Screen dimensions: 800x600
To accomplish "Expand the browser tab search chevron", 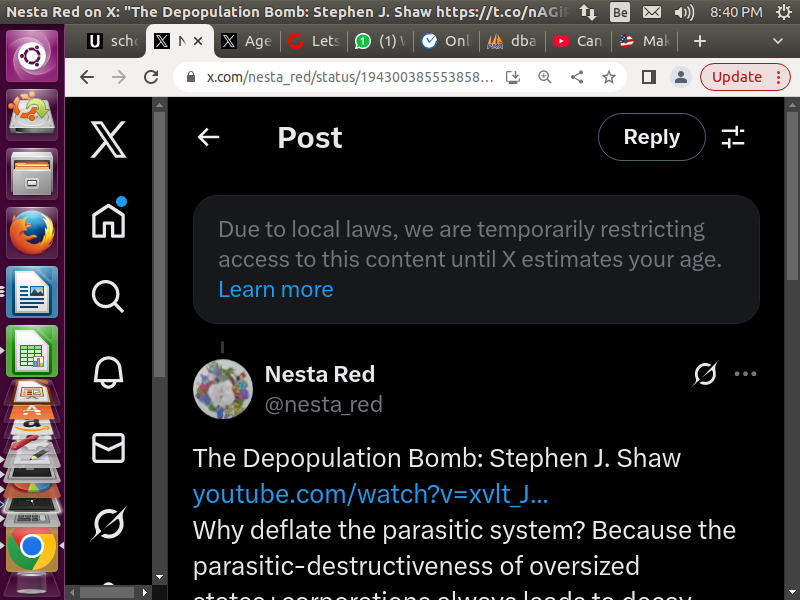I will [x=778, y=41].
